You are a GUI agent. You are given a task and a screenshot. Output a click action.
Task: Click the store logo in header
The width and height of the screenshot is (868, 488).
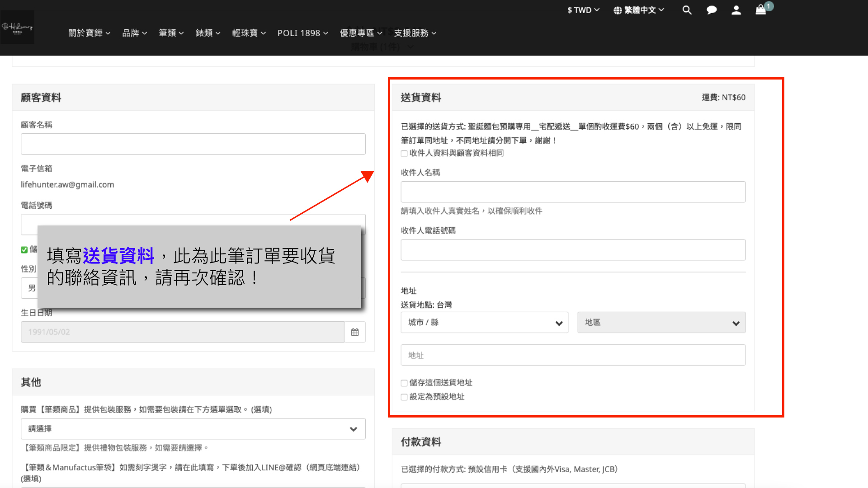17,27
